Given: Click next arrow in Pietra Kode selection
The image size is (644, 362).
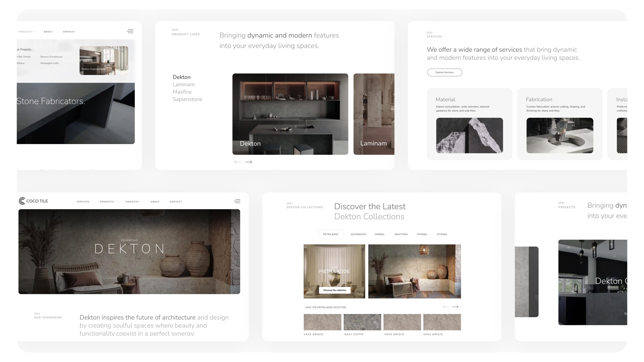Looking at the screenshot, I should point(455,307).
